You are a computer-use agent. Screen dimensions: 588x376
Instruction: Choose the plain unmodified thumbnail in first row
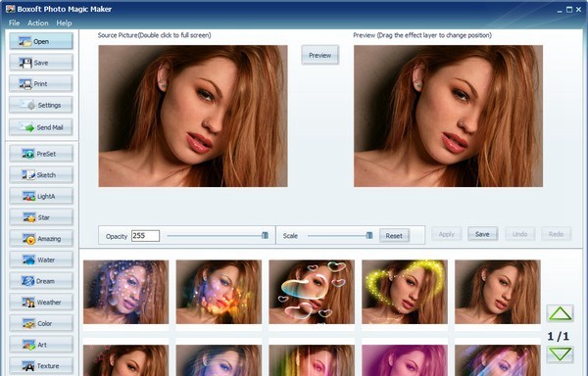(x=498, y=292)
